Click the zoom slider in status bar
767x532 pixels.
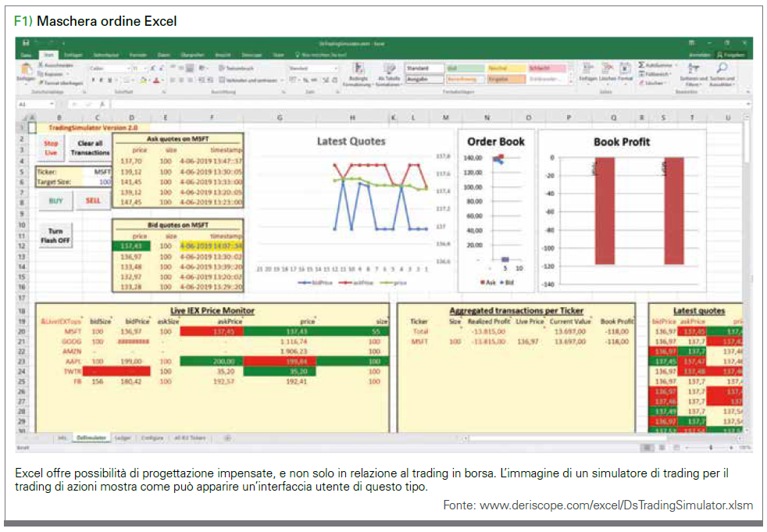click(x=710, y=448)
